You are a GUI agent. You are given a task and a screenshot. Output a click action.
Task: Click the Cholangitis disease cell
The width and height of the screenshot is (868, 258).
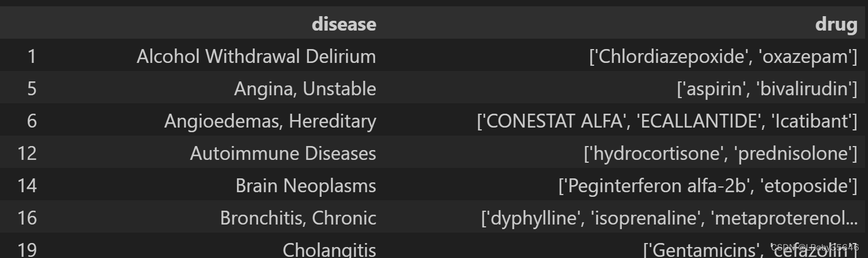tap(329, 250)
